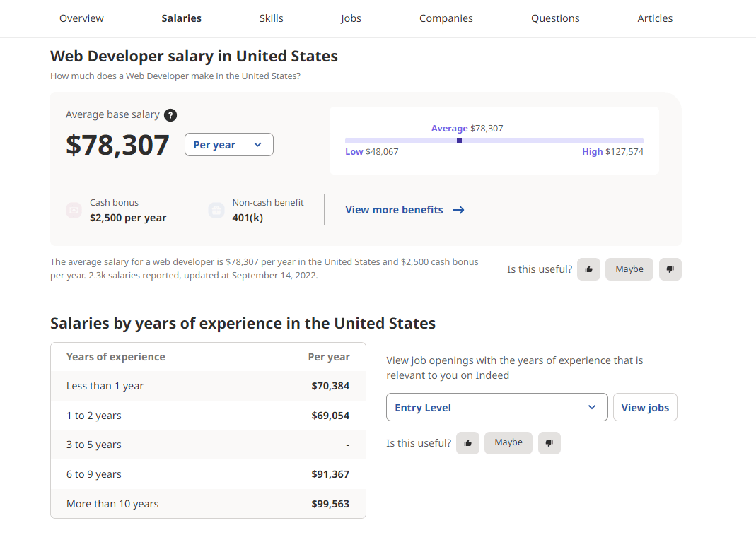The width and height of the screenshot is (756, 535).
Task: Click the large $78,307 salary figure
Action: pos(117,145)
